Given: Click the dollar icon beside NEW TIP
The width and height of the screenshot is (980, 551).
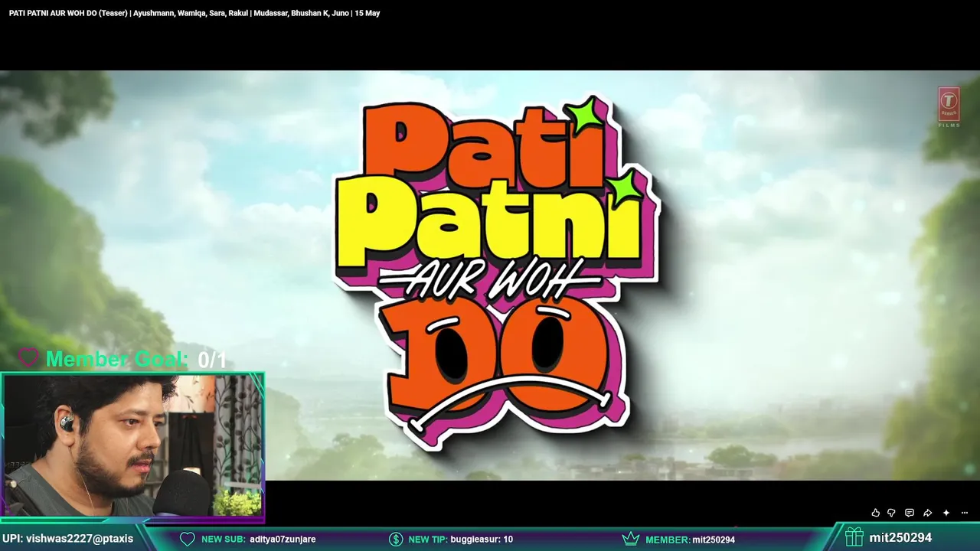Looking at the screenshot, I should pos(396,539).
